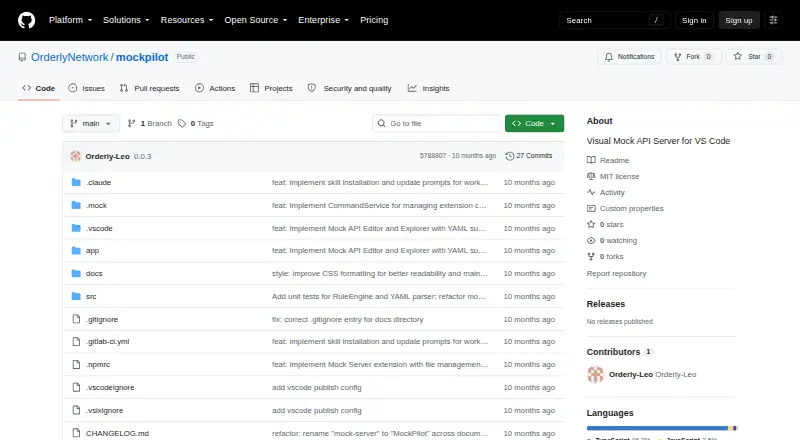
Task: Click the .npmrc file icon
Action: (76, 364)
